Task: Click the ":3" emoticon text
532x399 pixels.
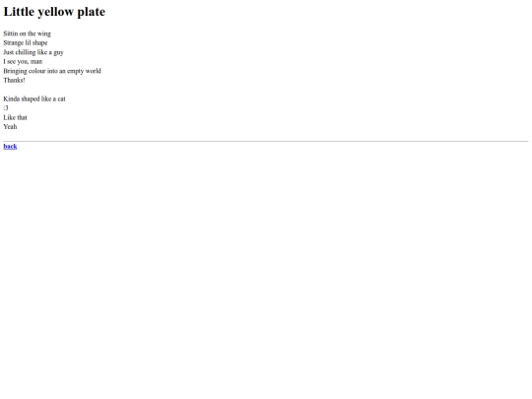Action: 6,108
